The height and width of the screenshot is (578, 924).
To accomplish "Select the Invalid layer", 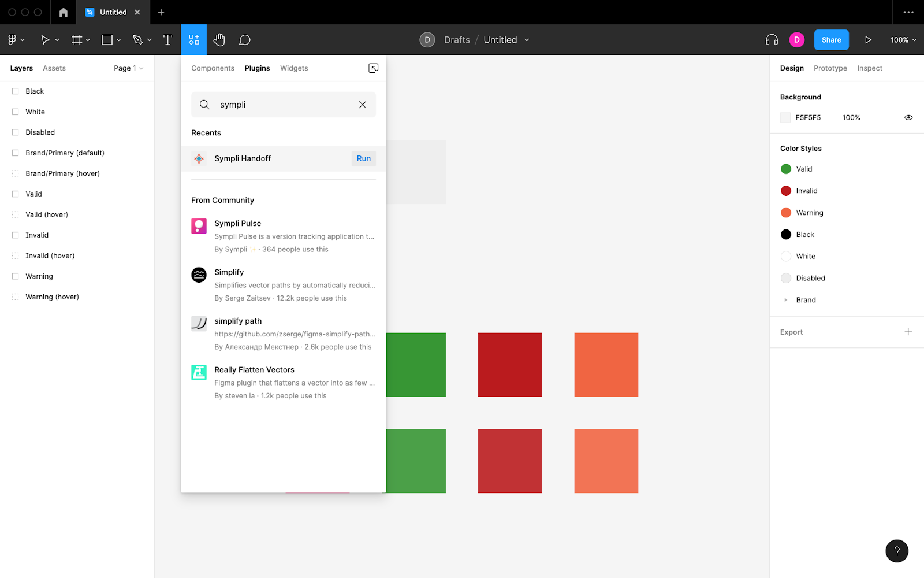I will coord(77,235).
